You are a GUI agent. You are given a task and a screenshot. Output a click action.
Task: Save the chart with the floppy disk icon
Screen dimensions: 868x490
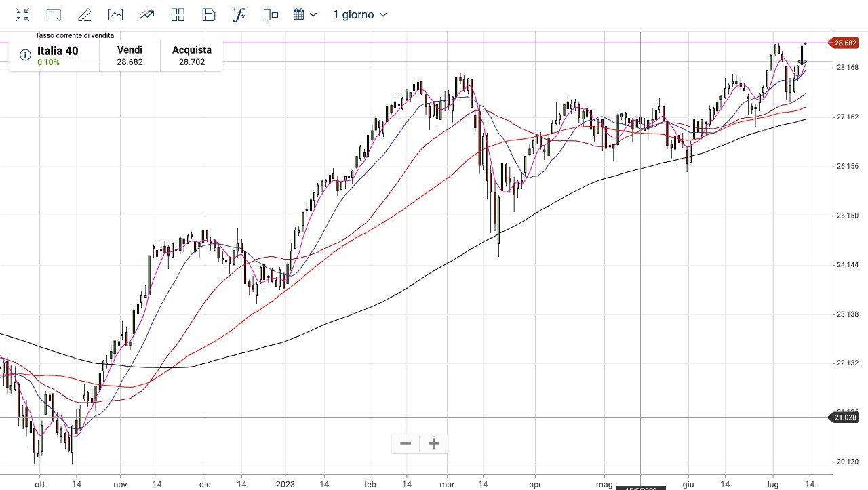pyautogui.click(x=209, y=15)
